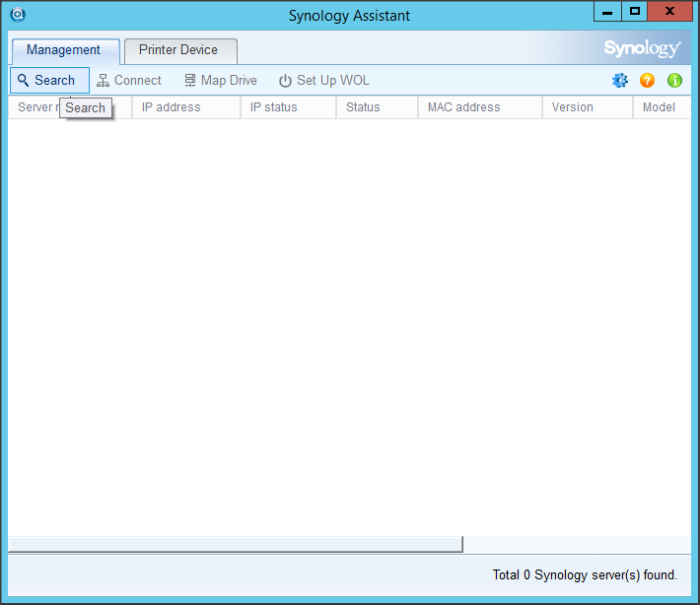Click the horizontal scrollbar thumb
This screenshot has width=700, height=605.
(235, 544)
